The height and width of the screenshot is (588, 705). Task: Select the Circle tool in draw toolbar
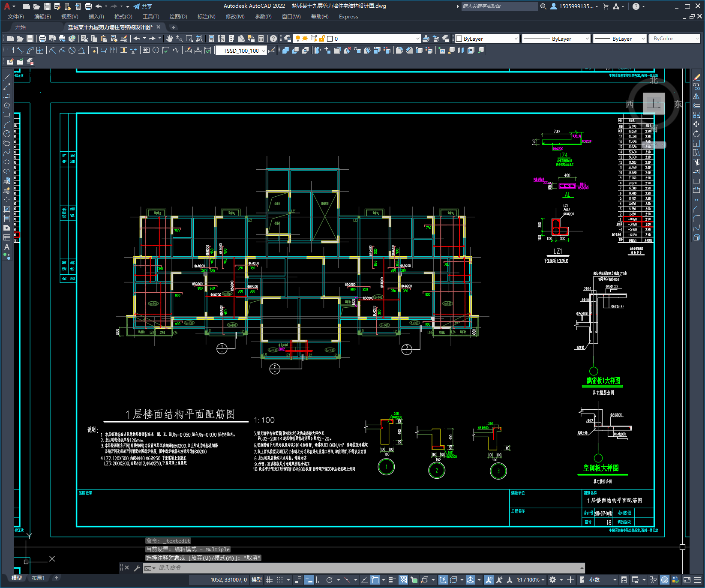click(x=7, y=134)
